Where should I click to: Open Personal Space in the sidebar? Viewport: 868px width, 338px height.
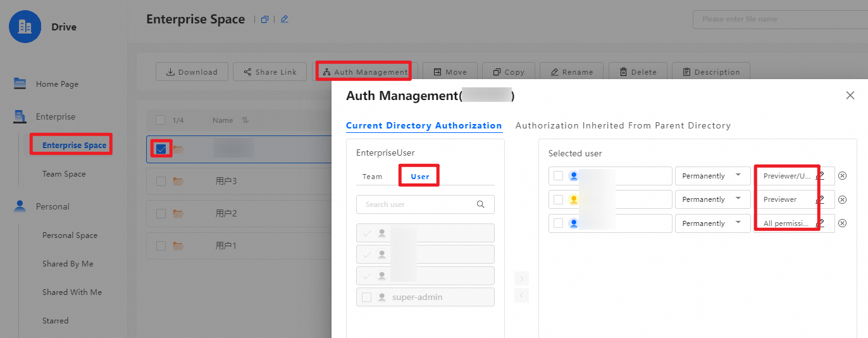click(70, 235)
